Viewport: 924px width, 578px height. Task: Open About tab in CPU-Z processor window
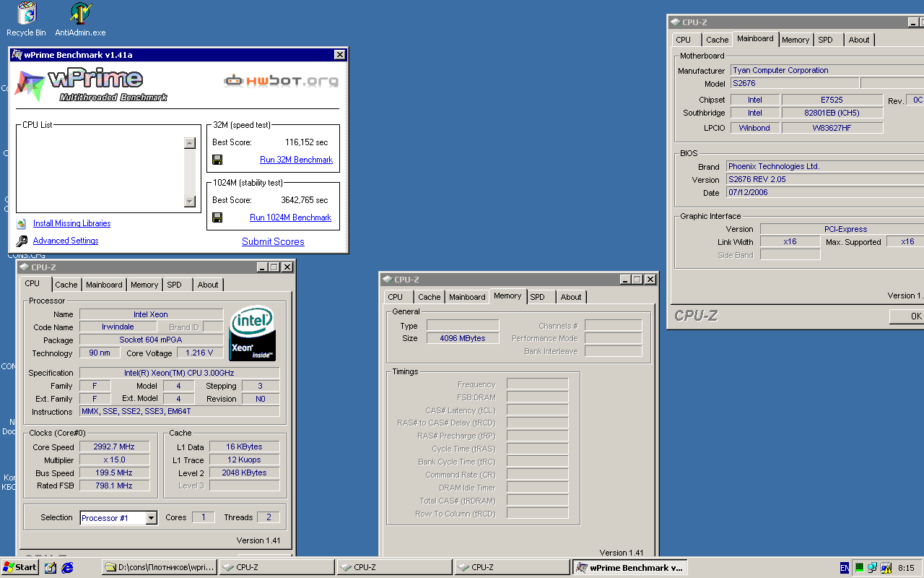[x=208, y=285]
